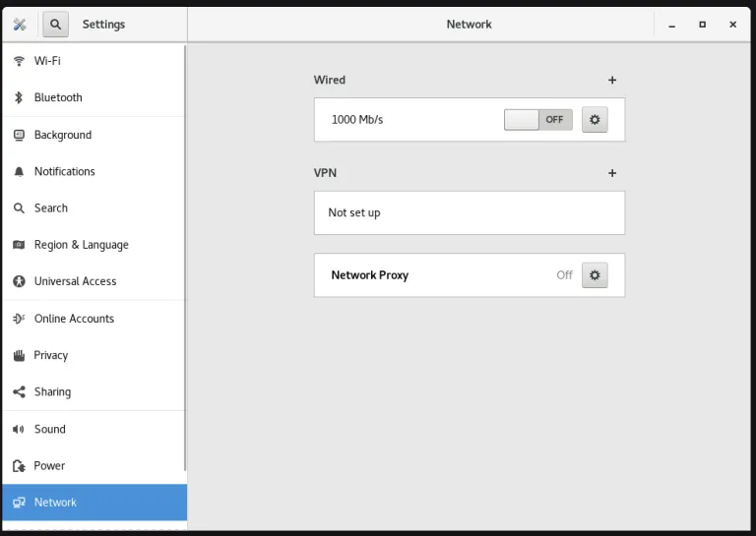Click the Notifications bell icon
This screenshot has height=536, width=756.
(19, 171)
